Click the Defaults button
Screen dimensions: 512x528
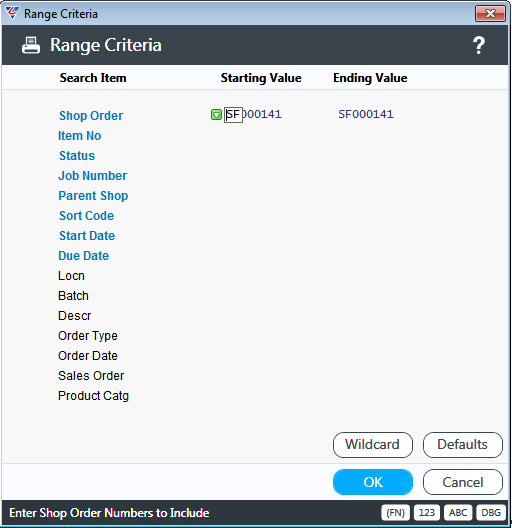point(462,445)
